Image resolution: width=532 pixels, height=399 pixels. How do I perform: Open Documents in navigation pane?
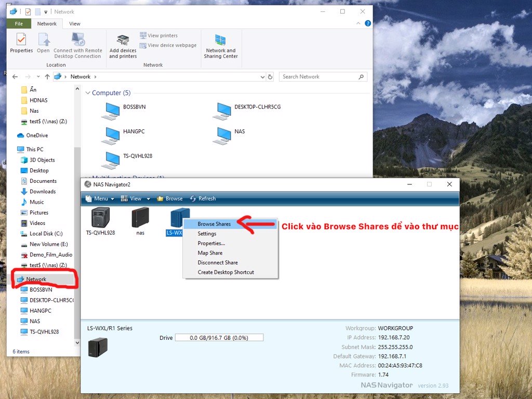(x=38, y=181)
